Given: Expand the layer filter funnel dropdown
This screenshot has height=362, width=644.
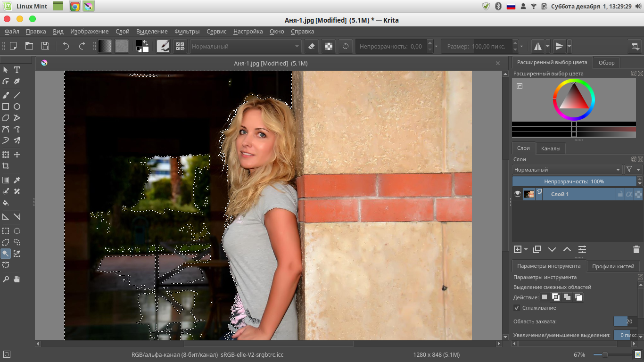Looking at the screenshot, I should click(633, 170).
